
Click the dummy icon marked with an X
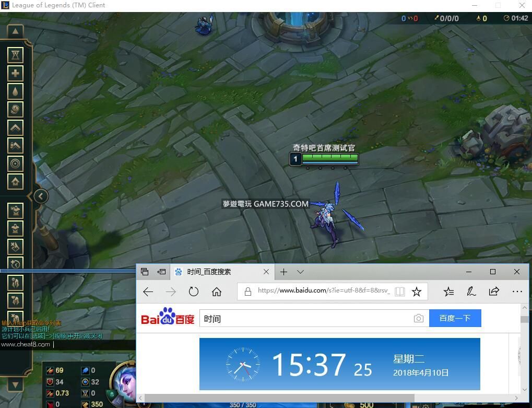tap(15, 247)
